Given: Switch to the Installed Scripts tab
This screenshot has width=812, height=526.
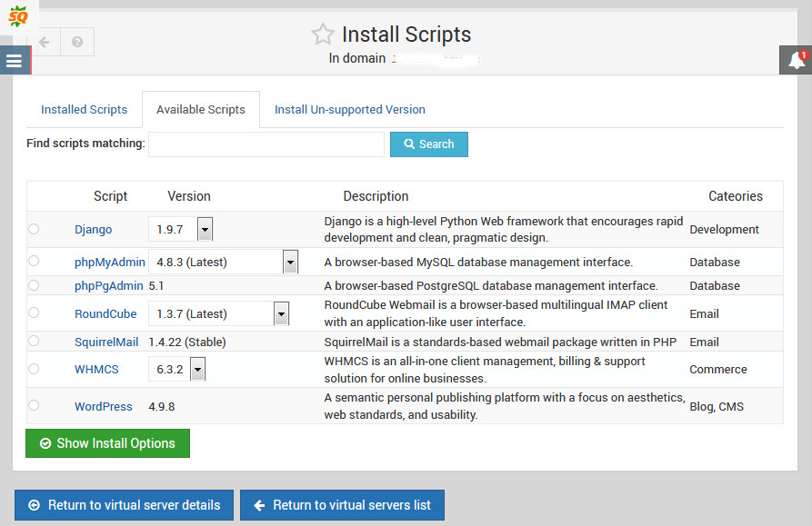Looking at the screenshot, I should pyautogui.click(x=84, y=109).
